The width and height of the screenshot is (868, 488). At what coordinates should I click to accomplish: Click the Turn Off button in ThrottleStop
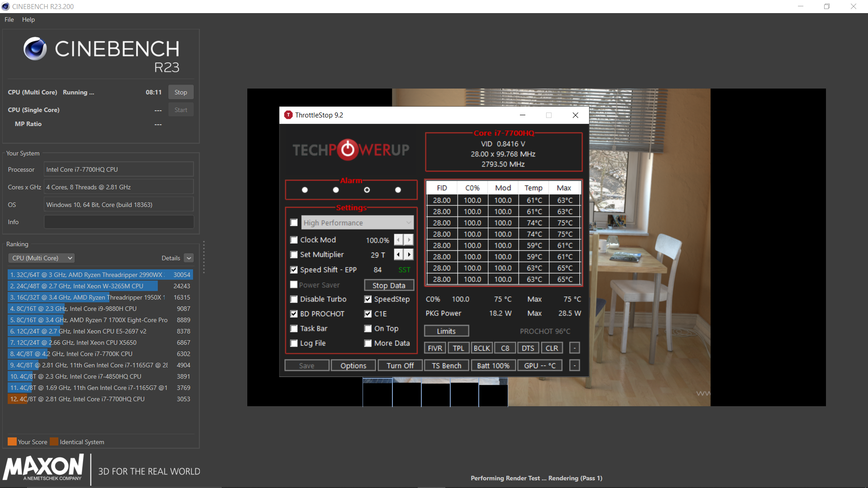(x=398, y=365)
